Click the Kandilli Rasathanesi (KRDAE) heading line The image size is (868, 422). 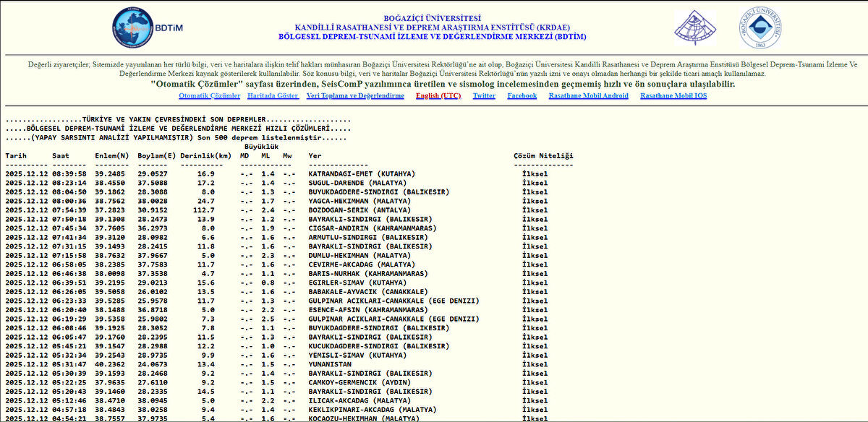tap(432, 27)
